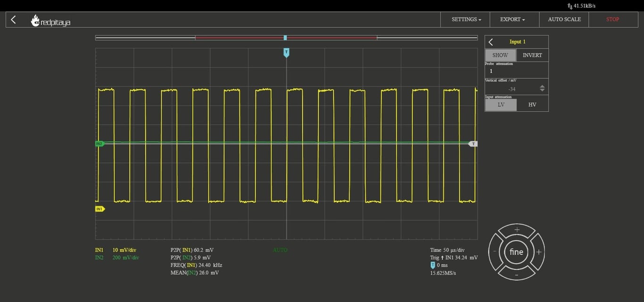The height and width of the screenshot is (302, 644).
Task: Click the T 0 ms trigger delay icon
Action: tap(433, 265)
